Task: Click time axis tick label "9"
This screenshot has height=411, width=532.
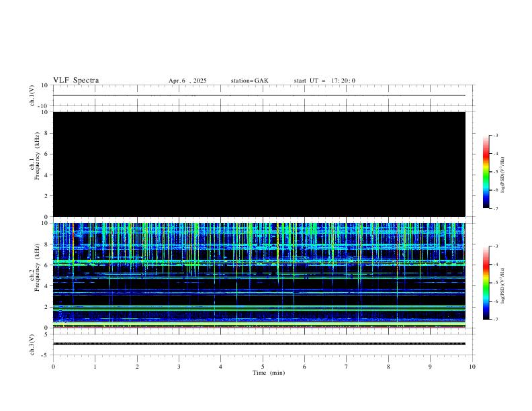Action: click(x=430, y=367)
